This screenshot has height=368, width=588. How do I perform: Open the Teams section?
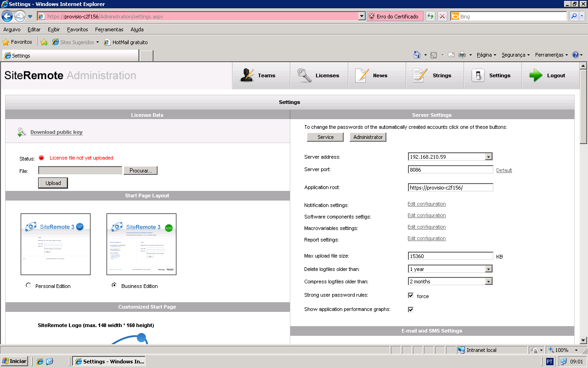(261, 75)
